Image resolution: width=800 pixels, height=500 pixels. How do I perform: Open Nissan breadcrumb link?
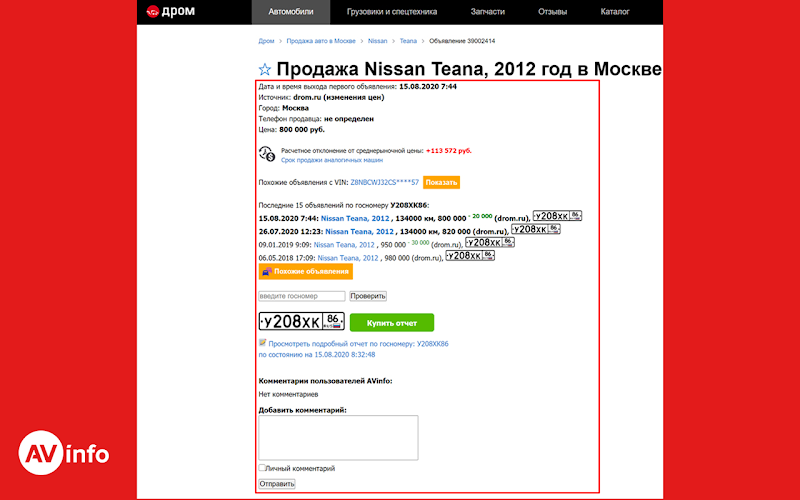pos(378,41)
